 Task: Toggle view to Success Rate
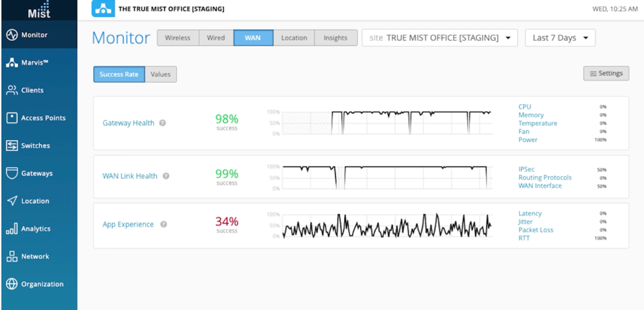(x=119, y=74)
